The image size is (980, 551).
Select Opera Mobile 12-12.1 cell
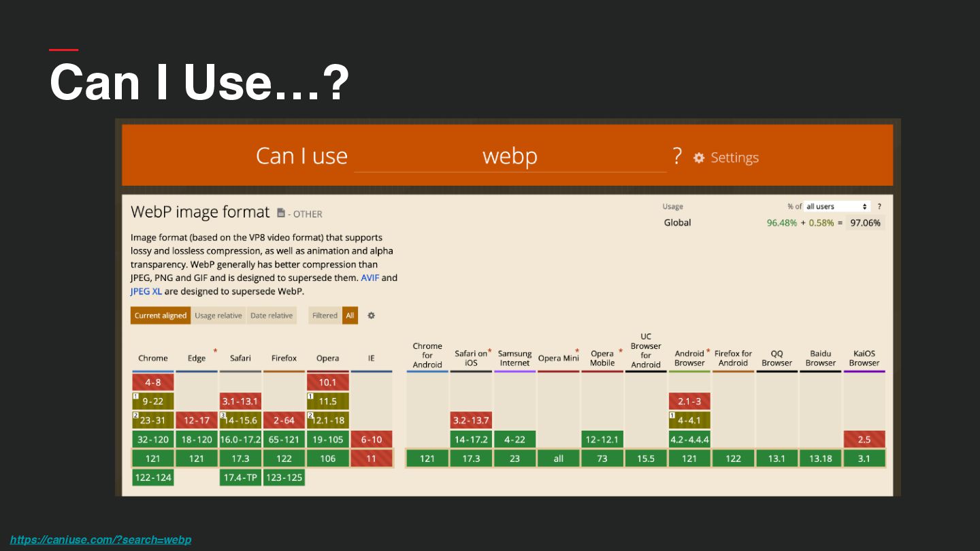click(x=602, y=439)
